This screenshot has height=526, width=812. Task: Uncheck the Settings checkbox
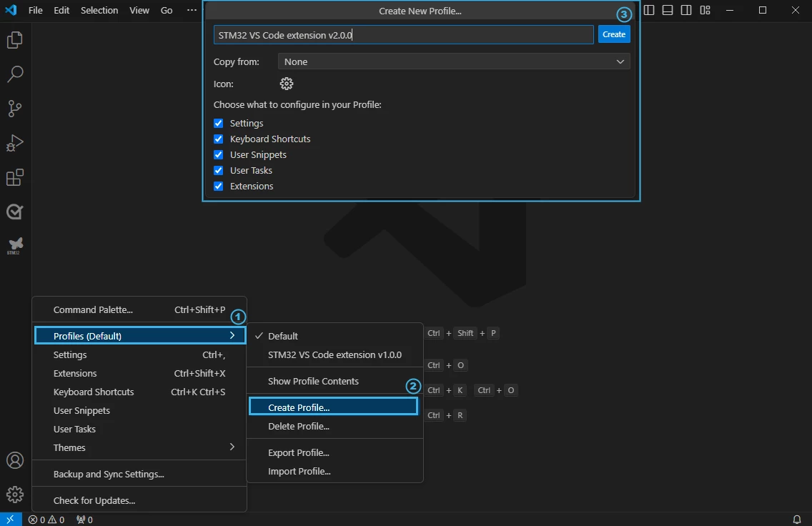click(x=219, y=123)
